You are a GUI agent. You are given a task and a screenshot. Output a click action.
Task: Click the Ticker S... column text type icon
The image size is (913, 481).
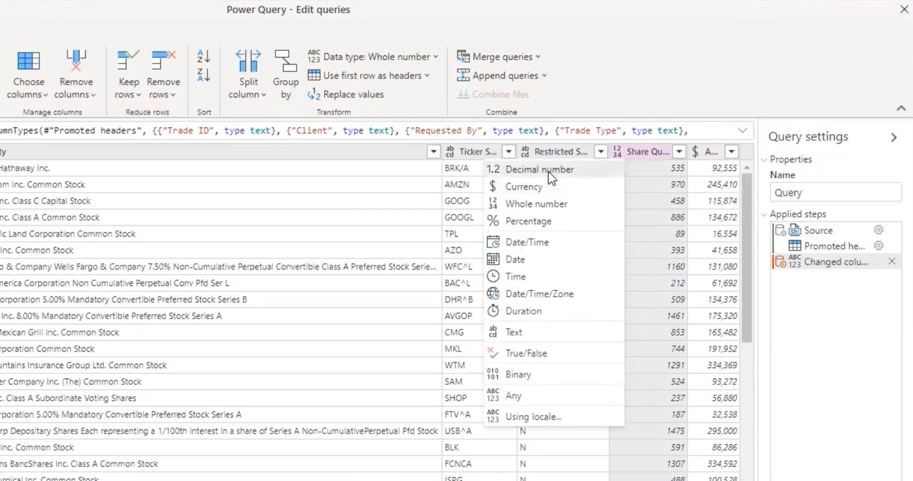[x=450, y=151]
